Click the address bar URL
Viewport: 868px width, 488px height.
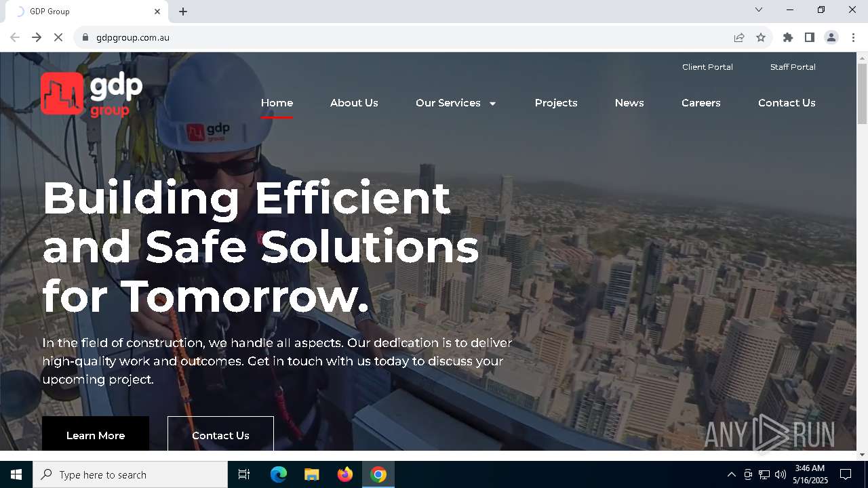133,37
